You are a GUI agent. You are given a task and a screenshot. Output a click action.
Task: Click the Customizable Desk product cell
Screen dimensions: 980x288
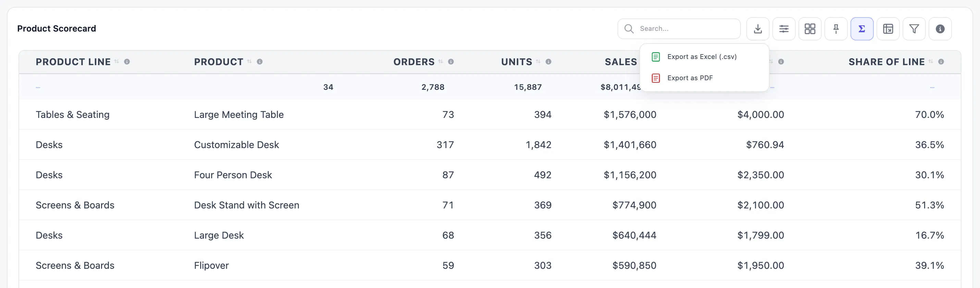click(236, 145)
